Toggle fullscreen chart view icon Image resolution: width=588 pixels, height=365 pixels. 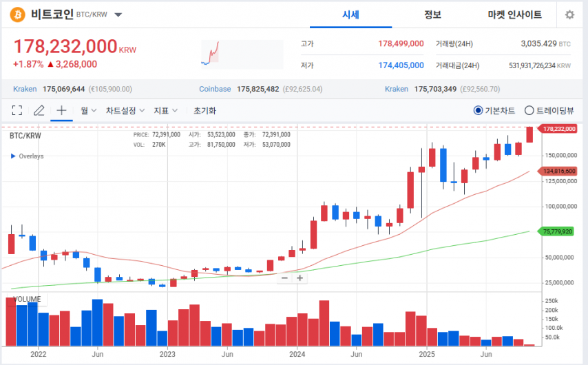(x=17, y=110)
